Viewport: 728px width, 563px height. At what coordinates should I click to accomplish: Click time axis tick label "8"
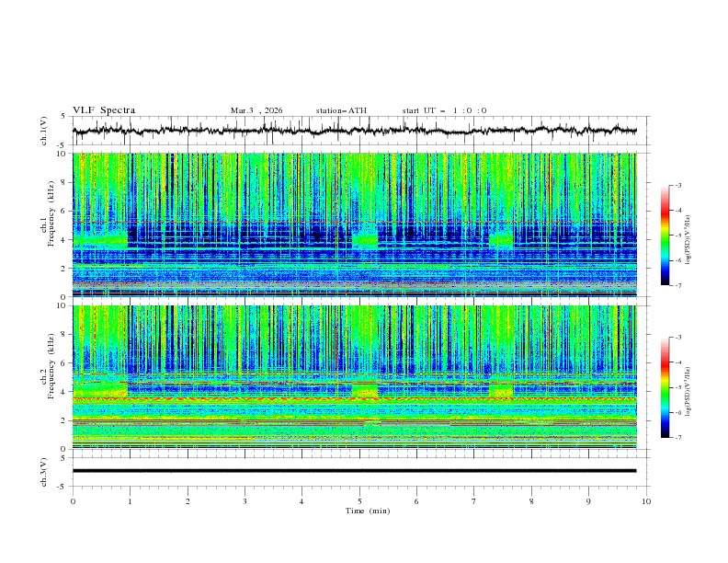531,501
